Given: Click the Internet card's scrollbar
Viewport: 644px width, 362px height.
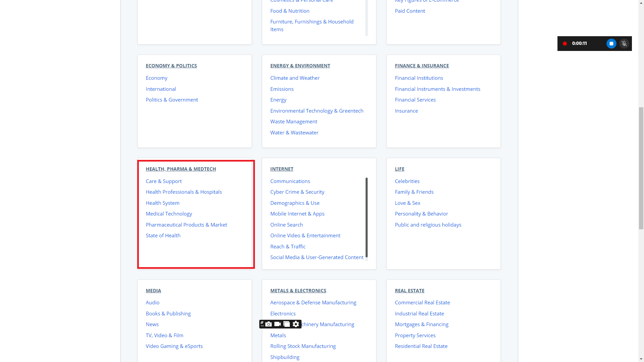Looking at the screenshot, I should coord(366,217).
